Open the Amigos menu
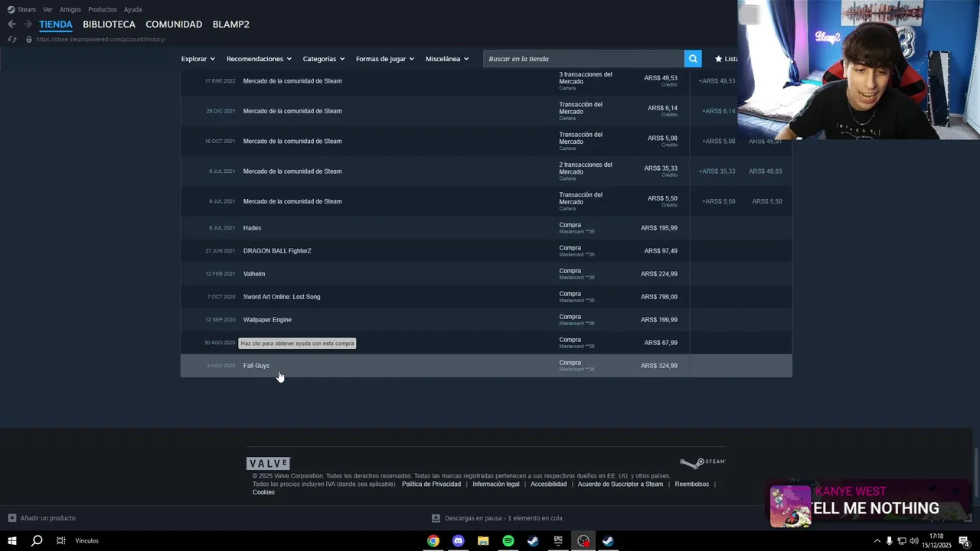Screen dimensions: 980x551 [70, 9]
